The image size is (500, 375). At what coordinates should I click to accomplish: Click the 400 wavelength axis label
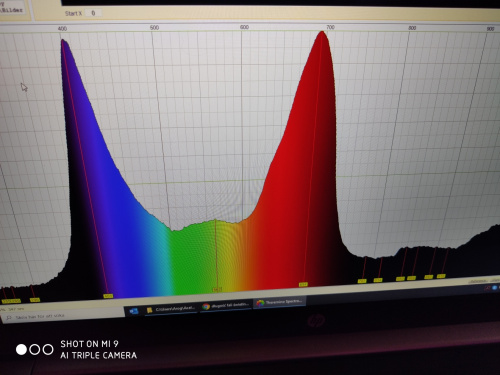coord(62,29)
